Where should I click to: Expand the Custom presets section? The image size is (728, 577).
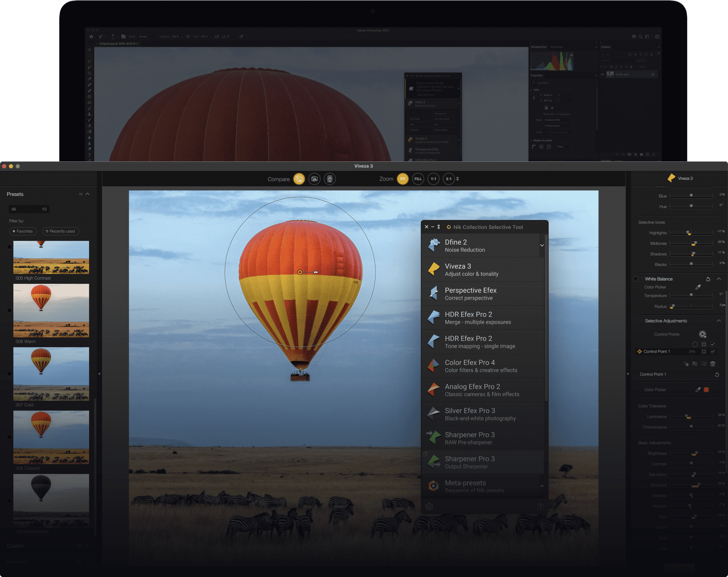88,546
